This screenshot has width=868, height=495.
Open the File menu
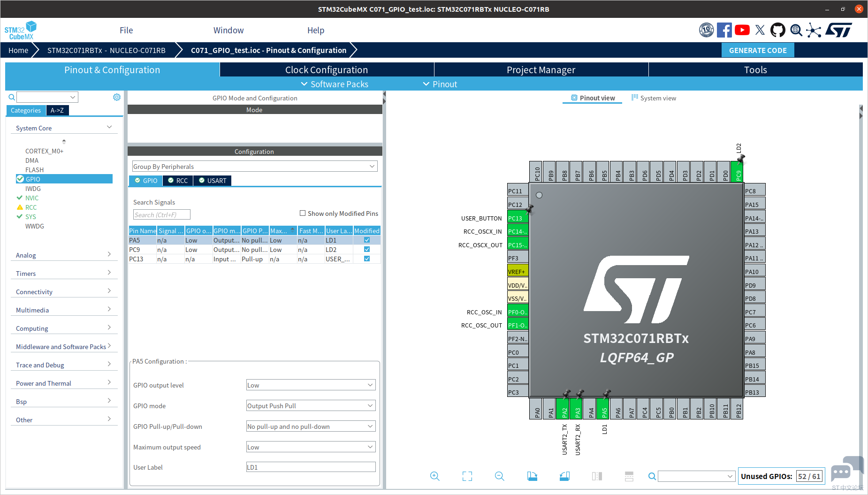click(126, 30)
